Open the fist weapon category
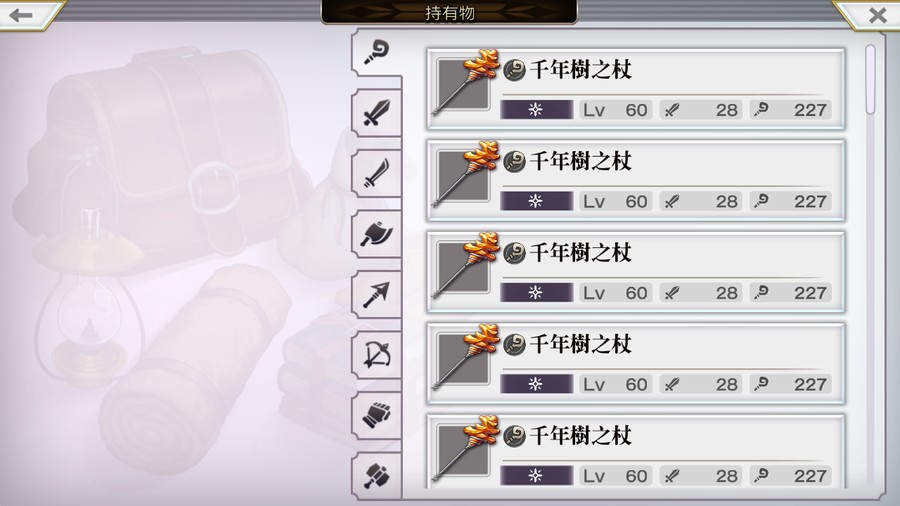The height and width of the screenshot is (506, 900). 376,415
